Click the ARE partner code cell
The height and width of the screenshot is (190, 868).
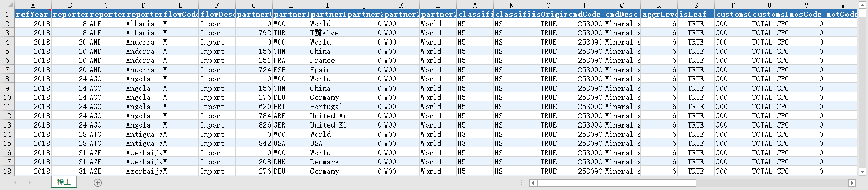[291, 116]
